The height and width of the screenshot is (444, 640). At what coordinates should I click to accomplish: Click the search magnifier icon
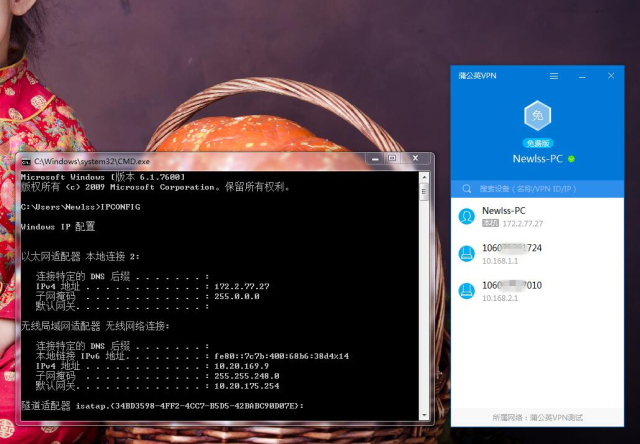point(466,188)
